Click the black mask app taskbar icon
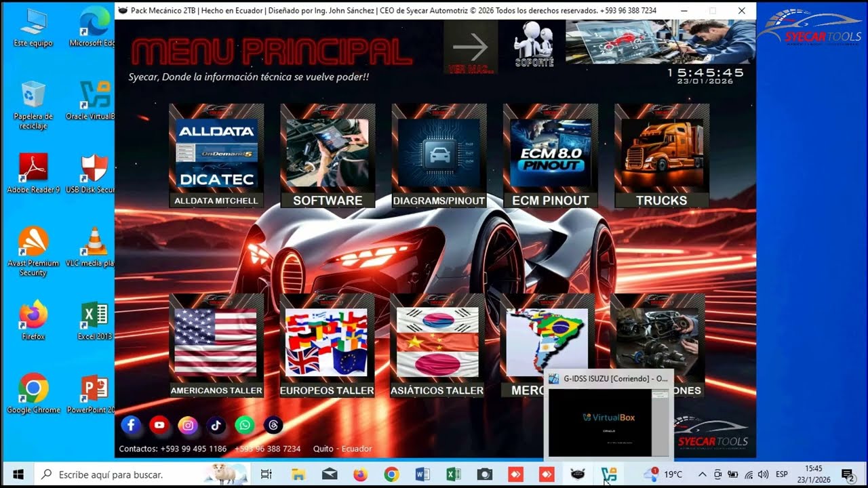The image size is (868, 488). 578,474
